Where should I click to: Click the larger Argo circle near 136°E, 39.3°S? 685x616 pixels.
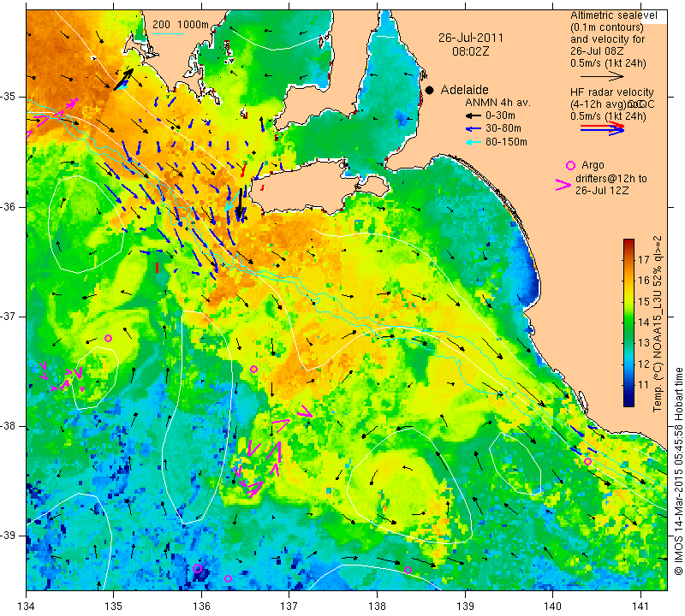[198, 568]
